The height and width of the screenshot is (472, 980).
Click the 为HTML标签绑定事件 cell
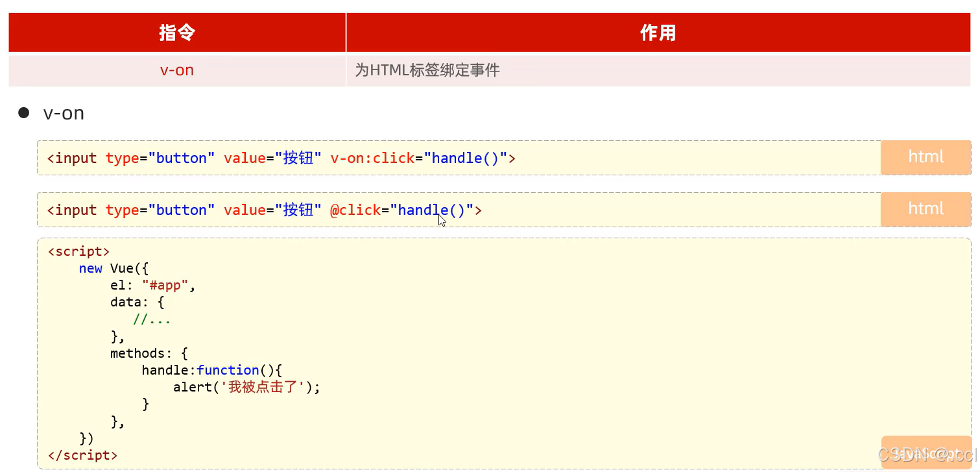click(658, 70)
